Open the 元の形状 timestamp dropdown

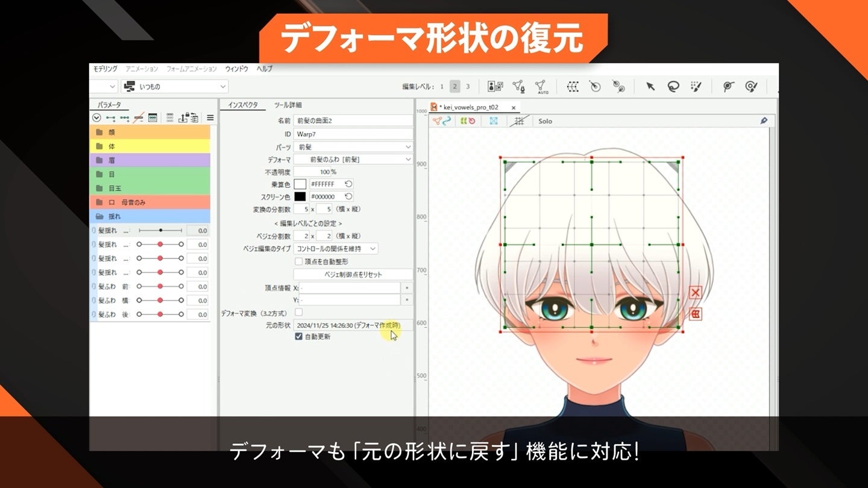click(x=353, y=325)
